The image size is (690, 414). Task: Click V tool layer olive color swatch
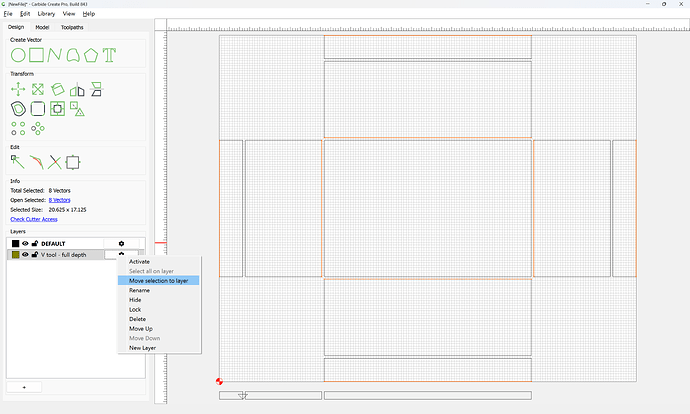(15, 254)
